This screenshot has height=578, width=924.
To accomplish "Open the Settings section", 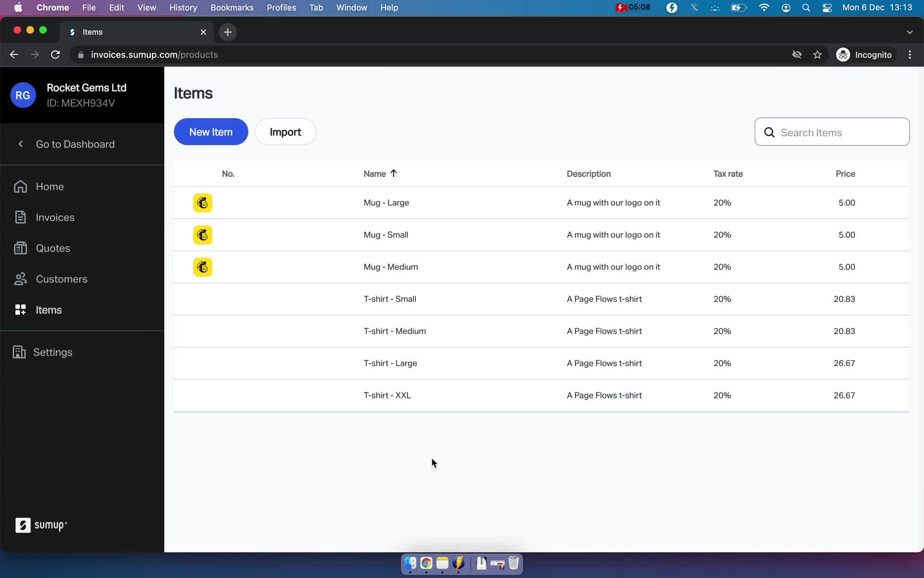I will (53, 352).
